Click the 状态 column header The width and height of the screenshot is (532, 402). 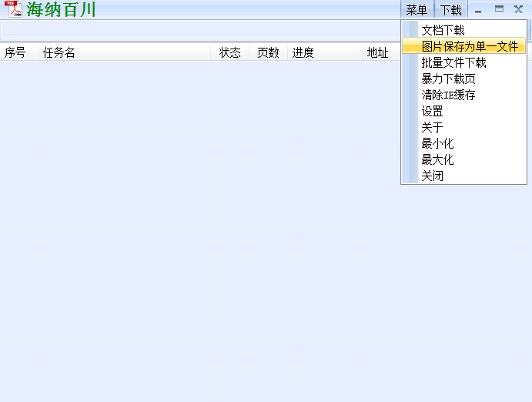coord(229,52)
